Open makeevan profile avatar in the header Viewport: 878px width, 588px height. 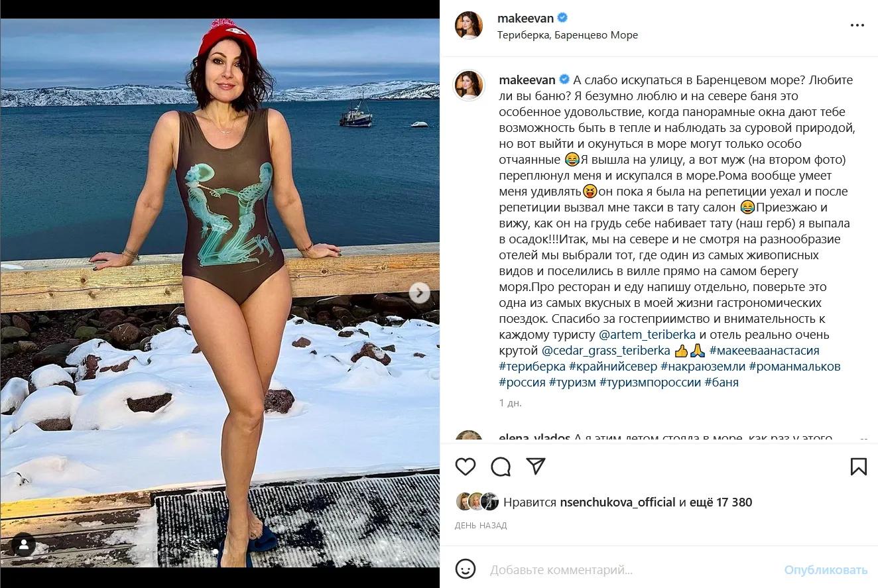tap(468, 26)
